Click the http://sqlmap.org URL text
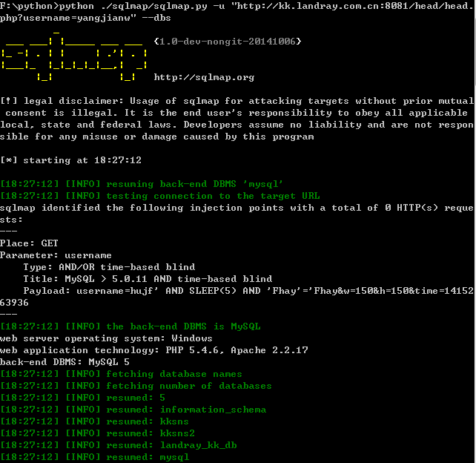The width and height of the screenshot is (476, 463). (204, 77)
